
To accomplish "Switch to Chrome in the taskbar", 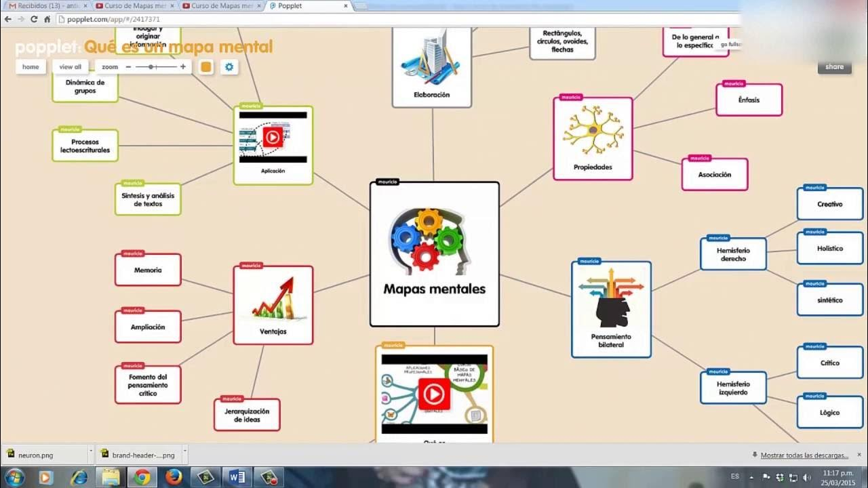I will pos(142,477).
